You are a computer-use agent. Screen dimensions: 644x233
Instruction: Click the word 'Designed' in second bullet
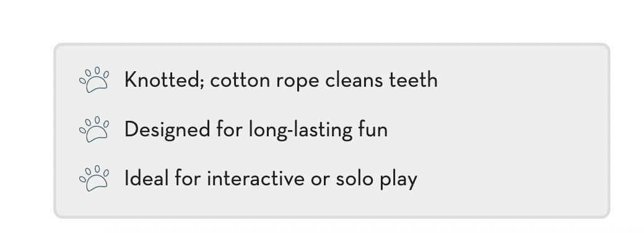[167, 130]
